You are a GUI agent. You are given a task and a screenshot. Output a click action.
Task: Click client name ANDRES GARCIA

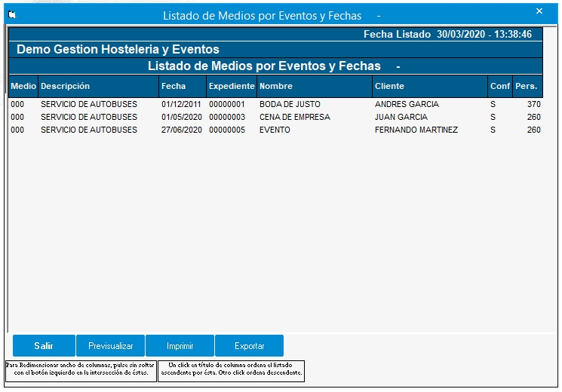(x=407, y=104)
